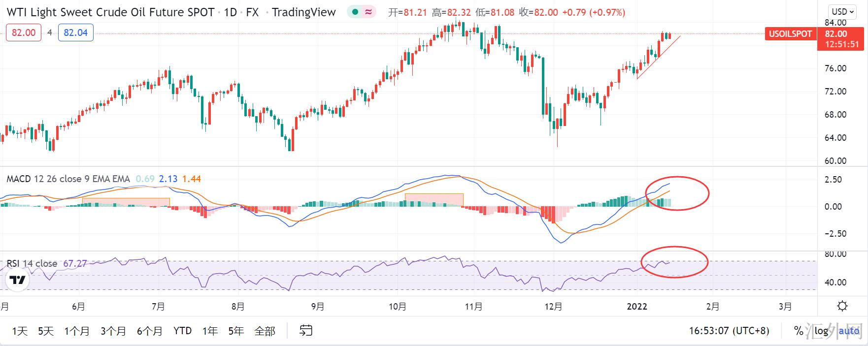Click the USOILSPOT price label
Viewport: 868px width, 346px height.
pos(790,34)
